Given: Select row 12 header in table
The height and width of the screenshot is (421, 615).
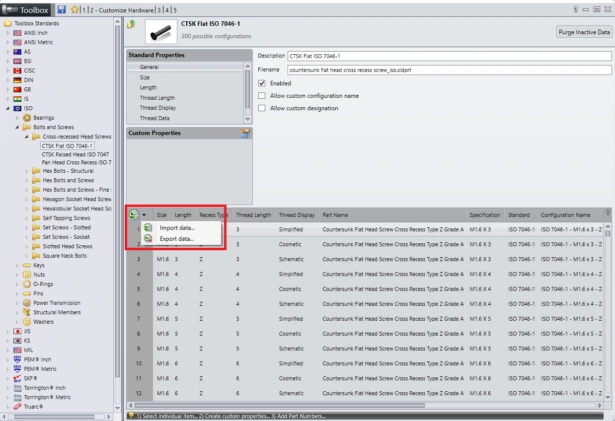Looking at the screenshot, I should tap(139, 393).
